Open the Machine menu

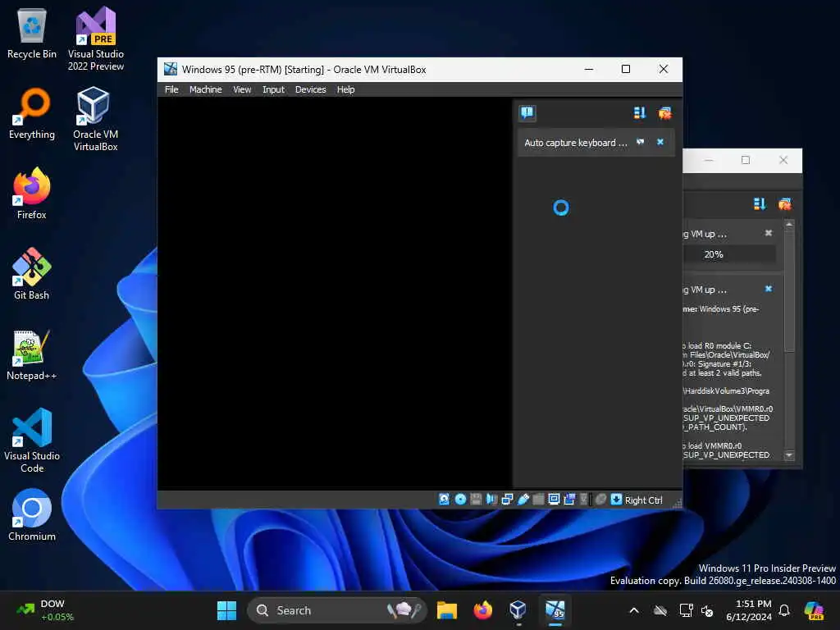206,89
